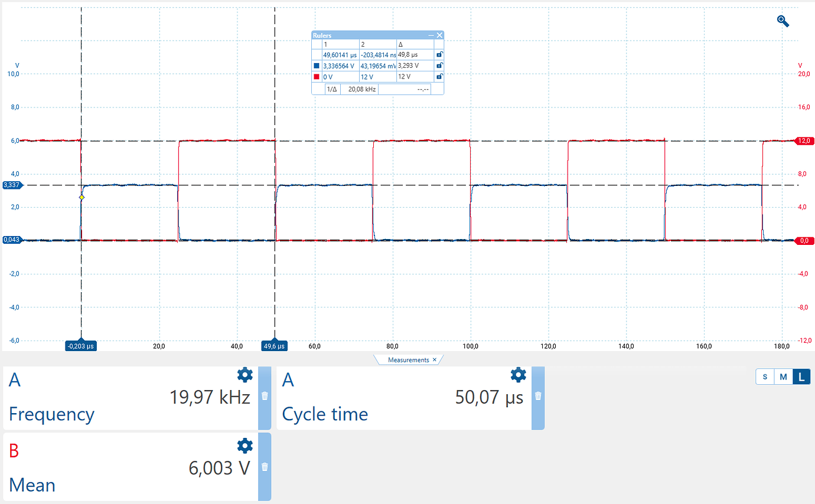Delete the Frequency measurement via its trash icon

point(264,397)
